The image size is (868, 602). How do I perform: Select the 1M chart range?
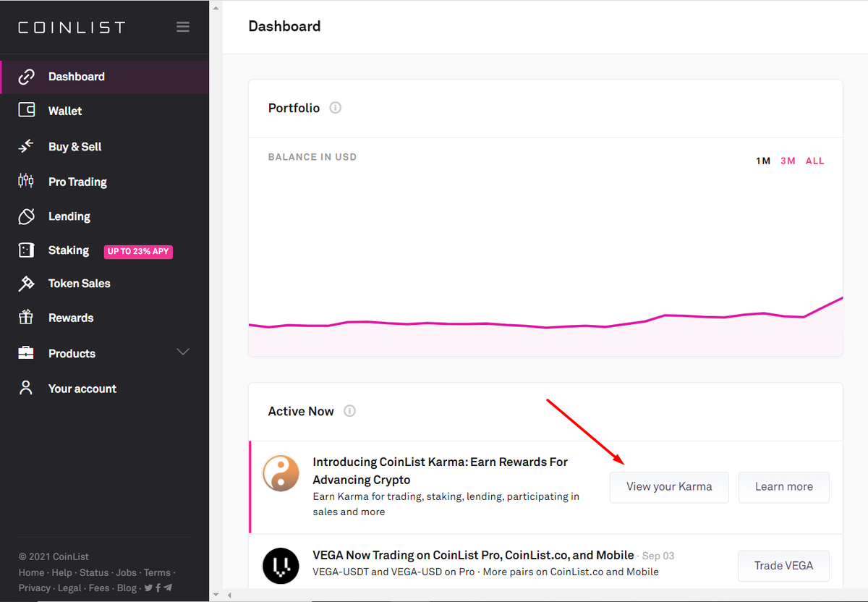click(763, 161)
